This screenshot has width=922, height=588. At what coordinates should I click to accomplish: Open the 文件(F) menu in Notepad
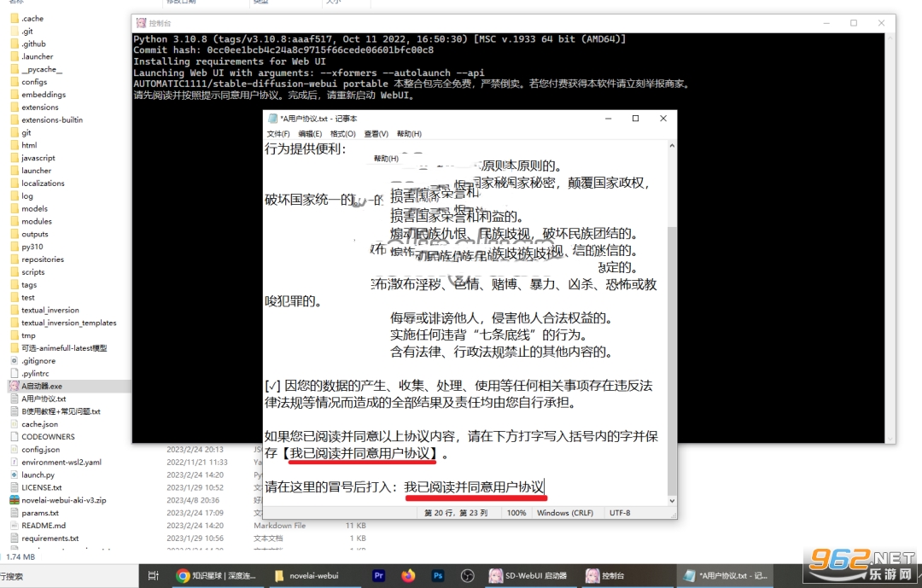tap(278, 134)
